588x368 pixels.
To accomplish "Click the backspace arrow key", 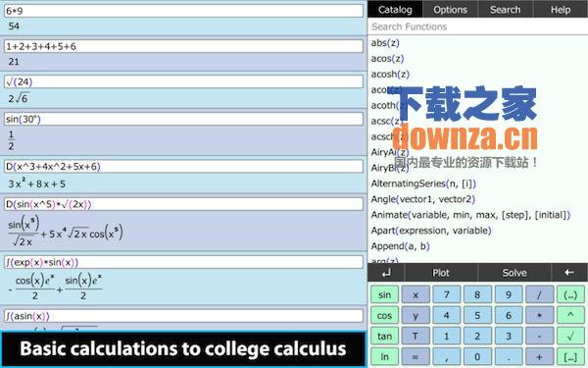I will [x=569, y=273].
